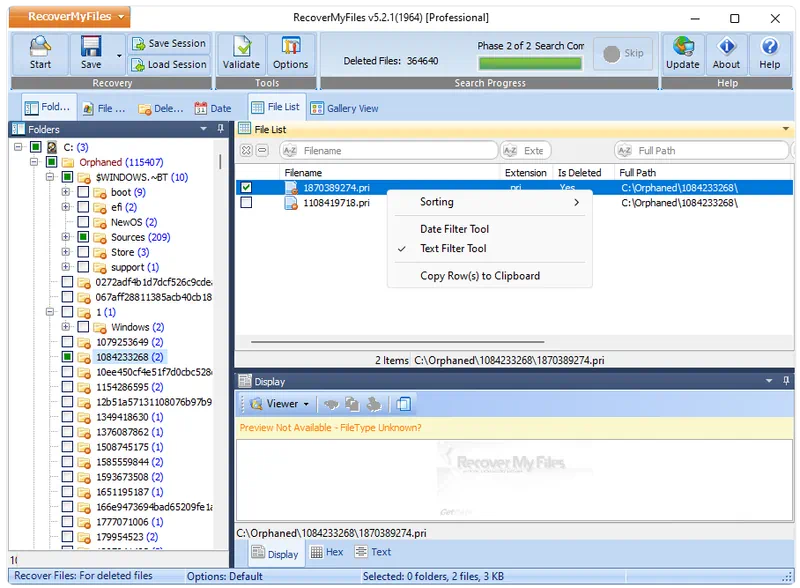Screen dimensions: 800x588
Task: Choose Date Filter Tool from context menu
Action: tap(454, 229)
